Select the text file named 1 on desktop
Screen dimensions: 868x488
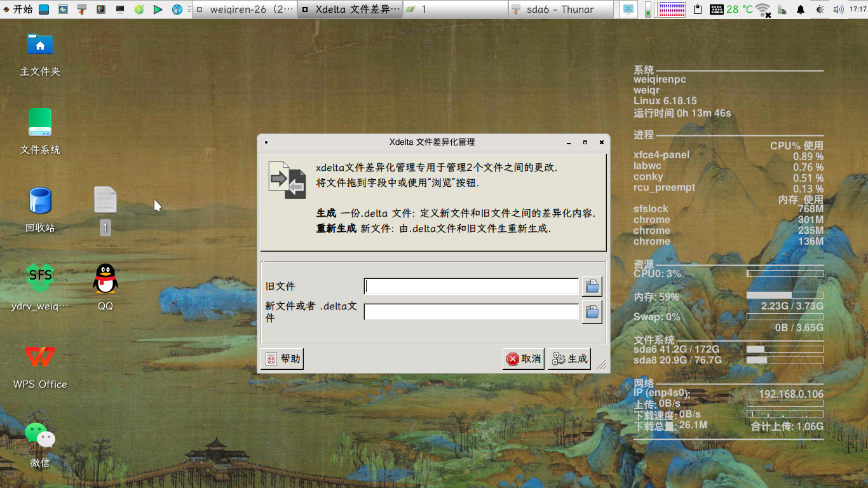[105, 210]
